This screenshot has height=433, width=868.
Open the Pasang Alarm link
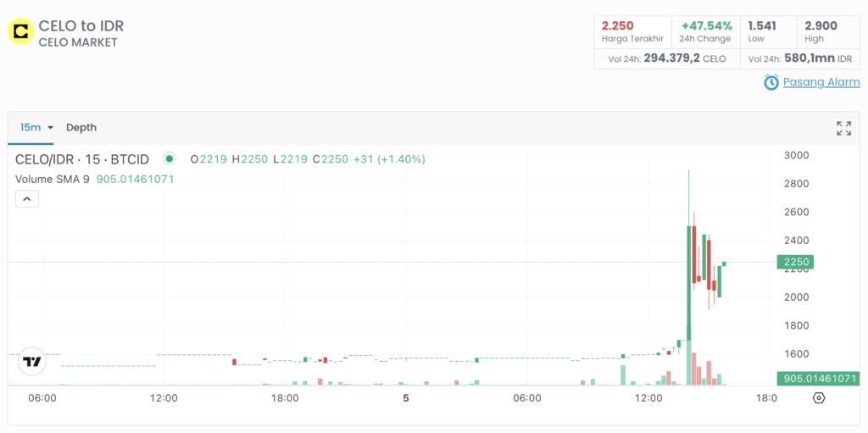coord(821,82)
